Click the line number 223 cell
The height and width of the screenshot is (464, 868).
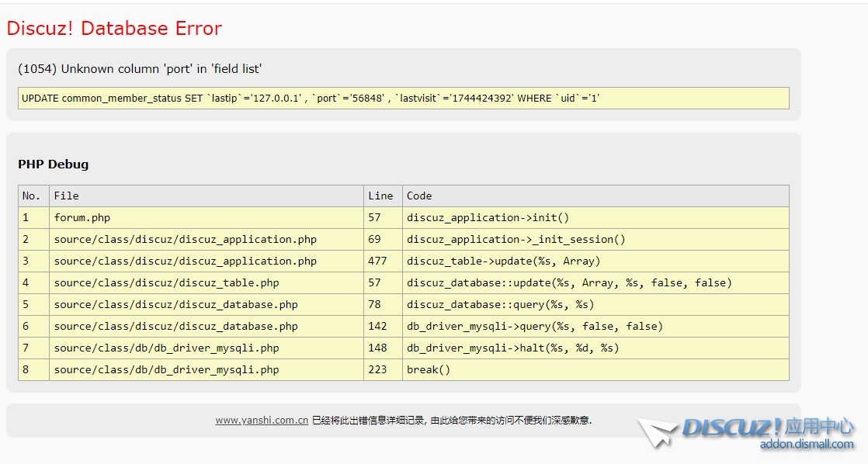tap(377, 370)
